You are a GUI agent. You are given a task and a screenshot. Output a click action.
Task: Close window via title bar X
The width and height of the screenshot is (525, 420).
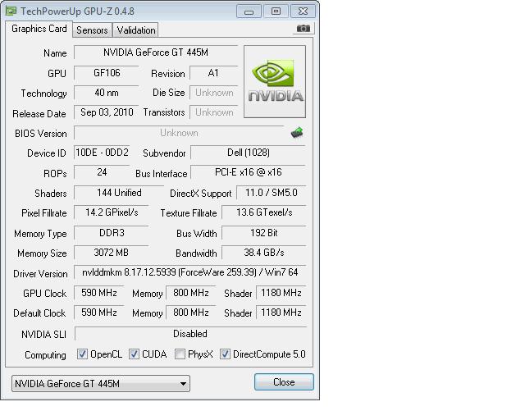coord(303,11)
